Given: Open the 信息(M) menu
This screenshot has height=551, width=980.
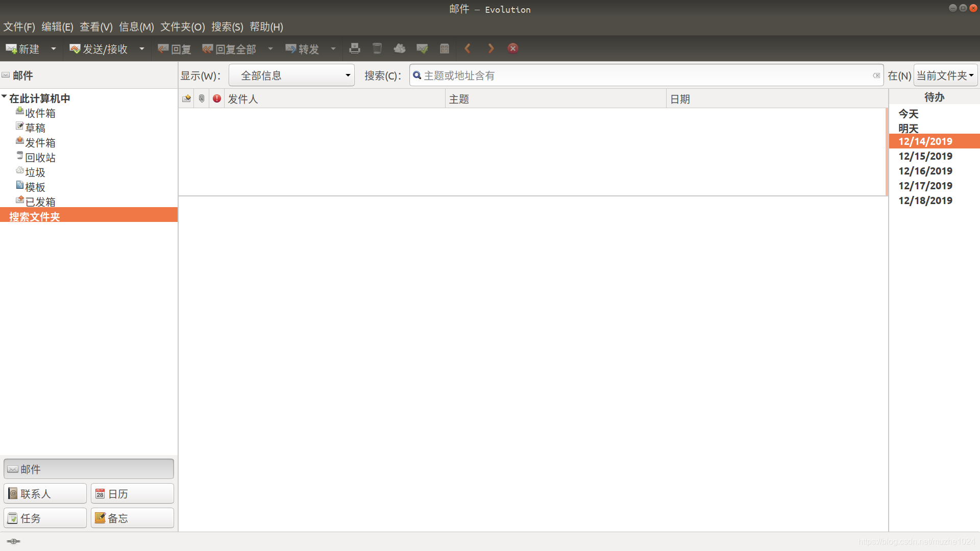Looking at the screenshot, I should (x=136, y=27).
